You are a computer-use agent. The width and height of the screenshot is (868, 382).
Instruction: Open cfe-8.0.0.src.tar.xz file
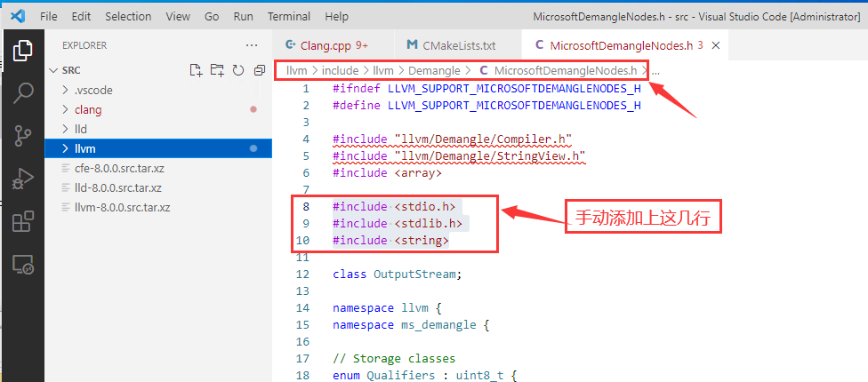coord(158,168)
